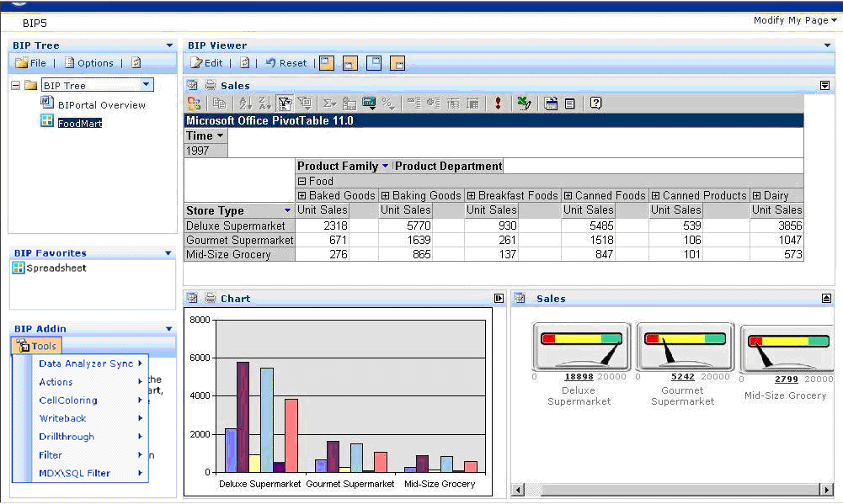
Task: Open the BIP Viewer panel menu arrow
Action: [x=827, y=45]
